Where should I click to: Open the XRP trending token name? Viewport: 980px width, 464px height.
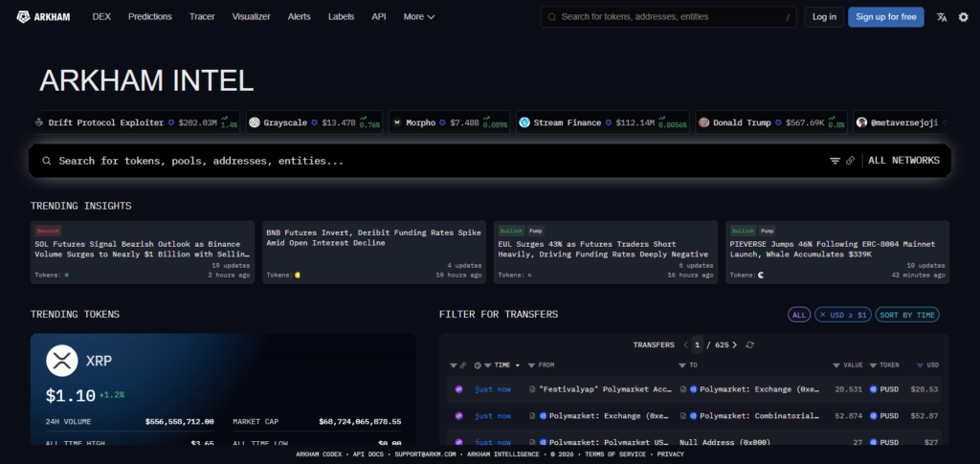pyautogui.click(x=99, y=361)
